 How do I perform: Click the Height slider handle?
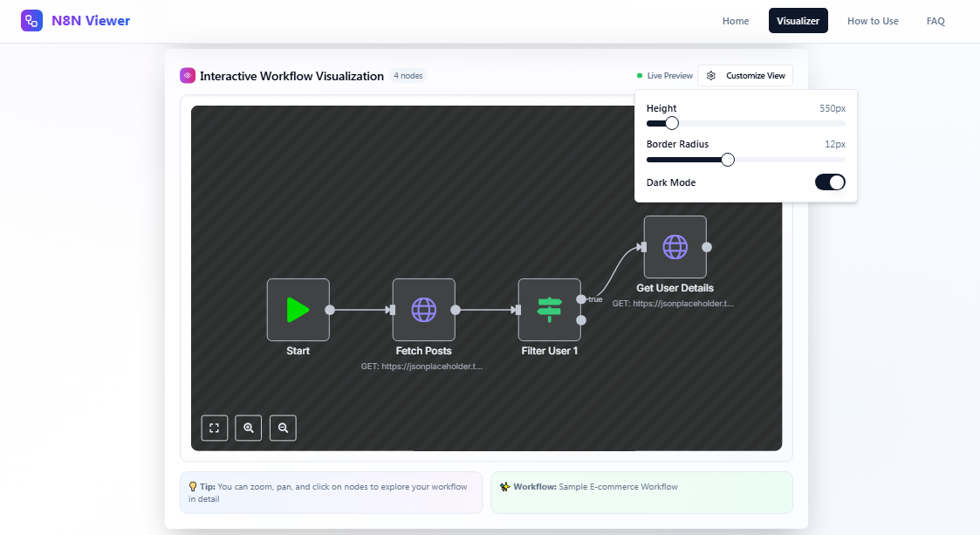(x=672, y=123)
